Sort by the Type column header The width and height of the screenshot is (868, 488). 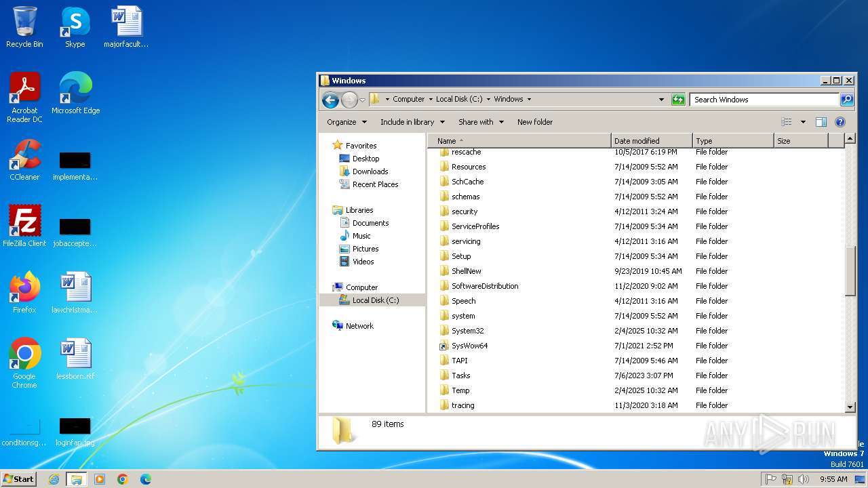click(x=733, y=141)
